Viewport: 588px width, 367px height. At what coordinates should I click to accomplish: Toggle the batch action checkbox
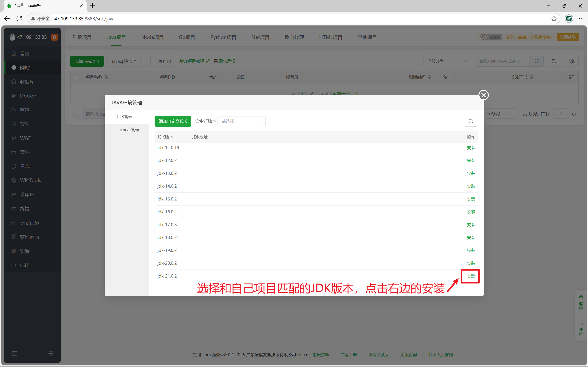76,114
